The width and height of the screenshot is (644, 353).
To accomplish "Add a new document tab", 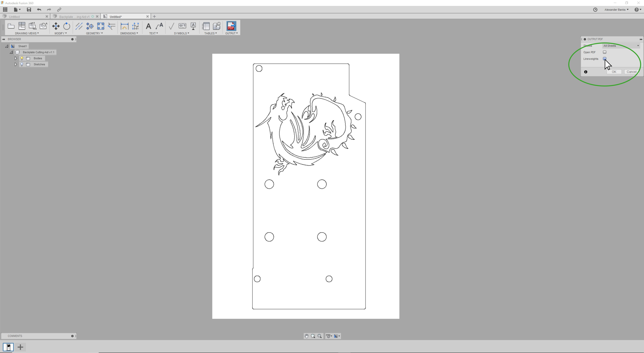I will (154, 16).
